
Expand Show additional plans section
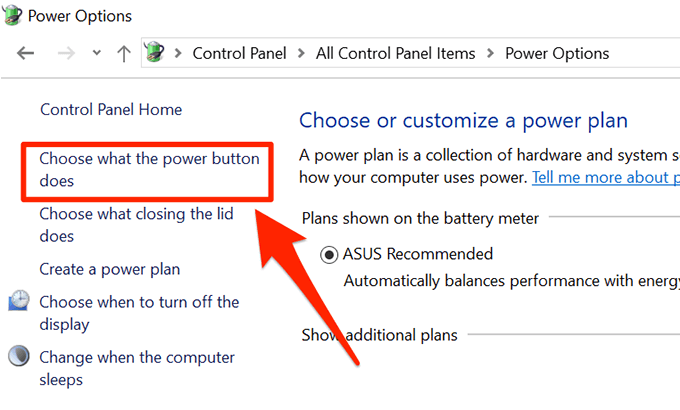click(380, 335)
